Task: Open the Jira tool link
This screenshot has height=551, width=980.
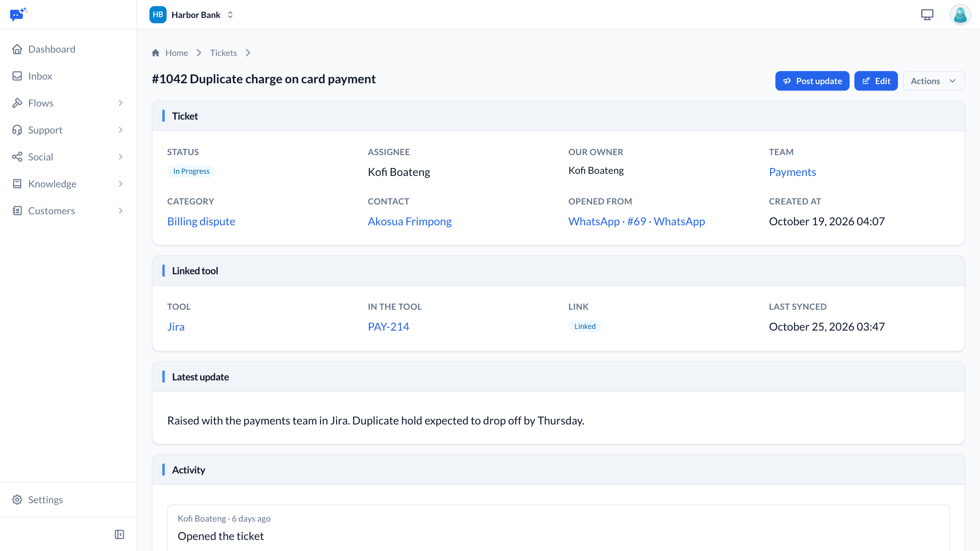Action: [x=176, y=327]
